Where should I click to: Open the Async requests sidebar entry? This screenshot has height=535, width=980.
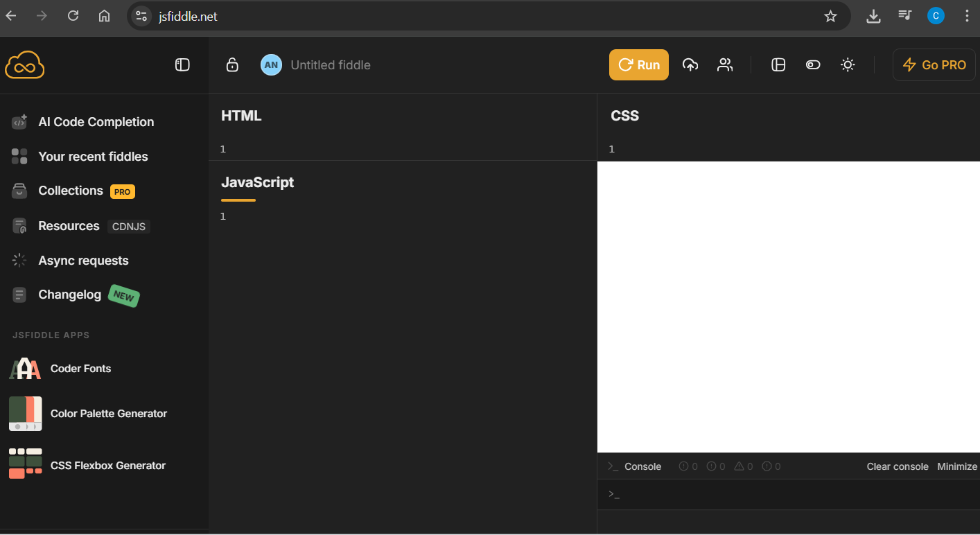click(83, 260)
